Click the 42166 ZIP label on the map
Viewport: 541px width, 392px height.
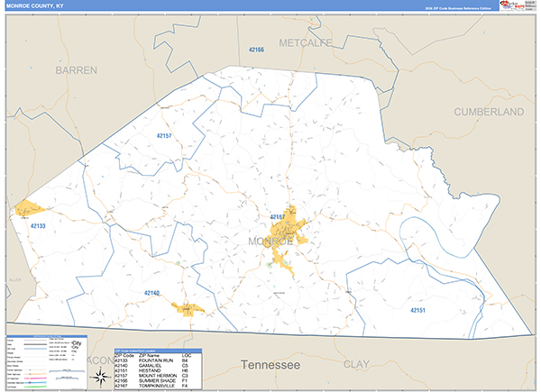pos(256,50)
